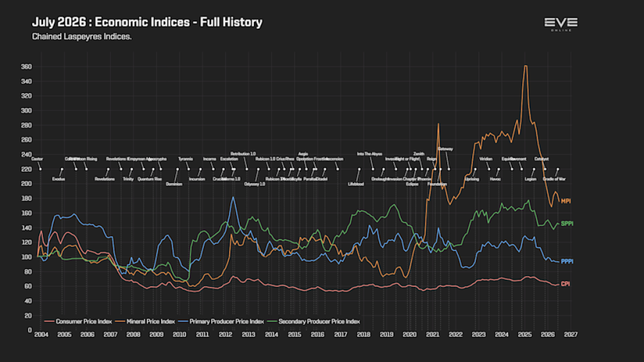Image resolution: width=644 pixels, height=362 pixels.
Task: Click the Havoc expansion marker label
Action: (496, 179)
